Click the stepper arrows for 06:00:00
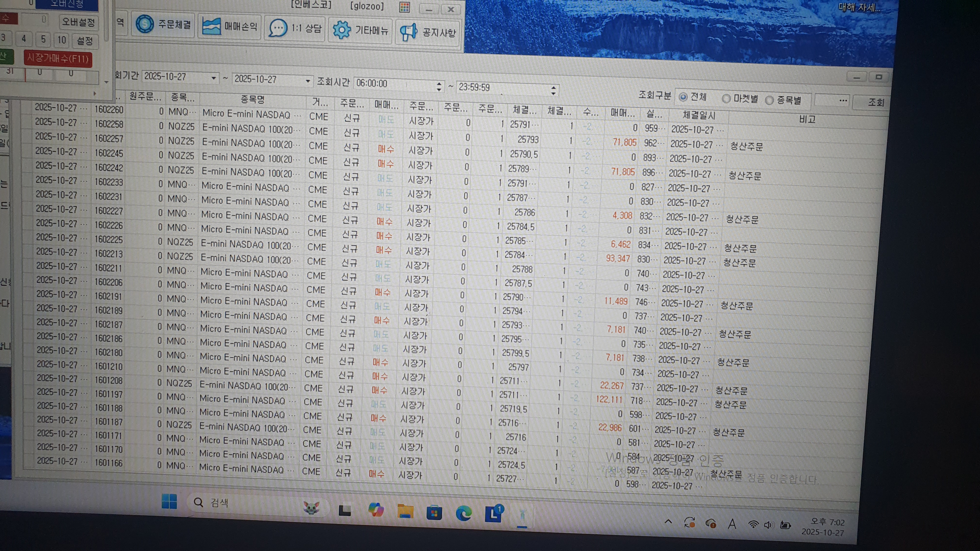 point(439,86)
